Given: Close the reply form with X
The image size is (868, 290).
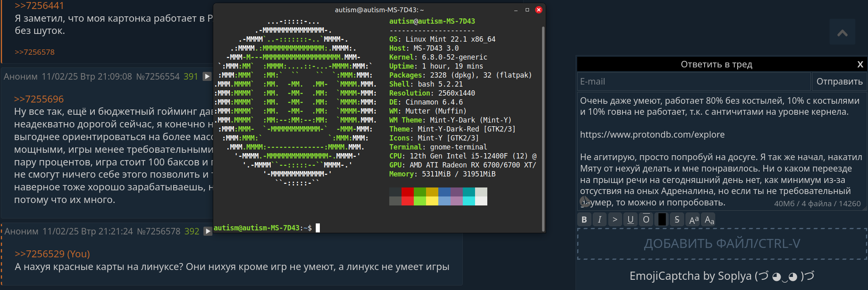Looking at the screenshot, I should pyautogui.click(x=860, y=64).
